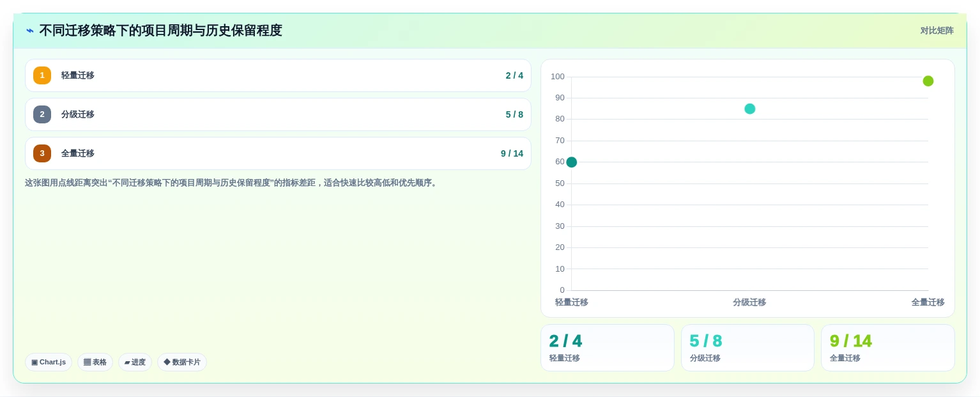This screenshot has width=980, height=397.
Task: Click the 全量迁移 x-axis label
Action: [928, 302]
